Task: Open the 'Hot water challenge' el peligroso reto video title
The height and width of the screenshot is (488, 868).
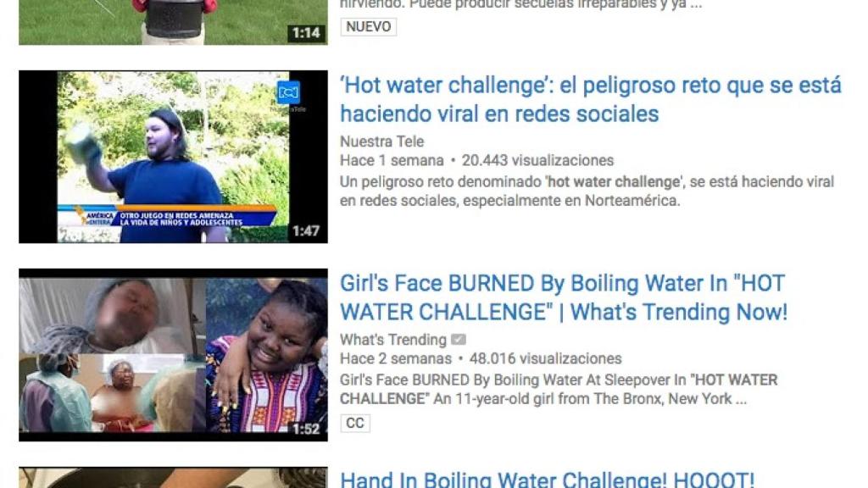Action: [x=591, y=100]
